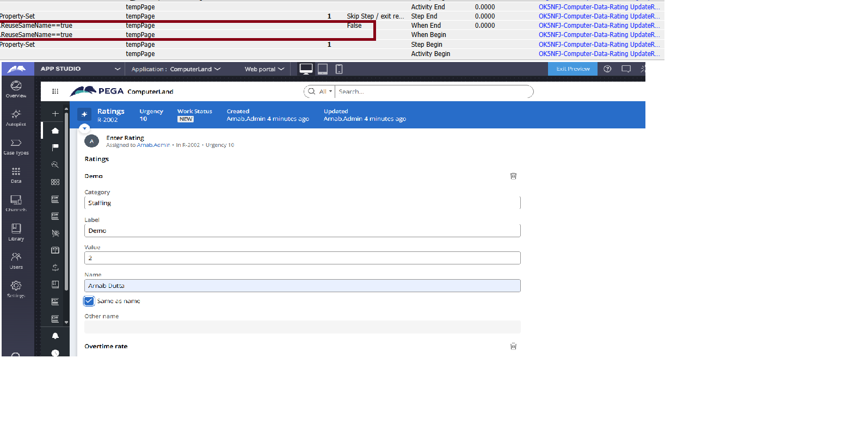Image resolution: width=868 pixels, height=444 pixels.
Task: Open the Data section
Action: point(16,175)
